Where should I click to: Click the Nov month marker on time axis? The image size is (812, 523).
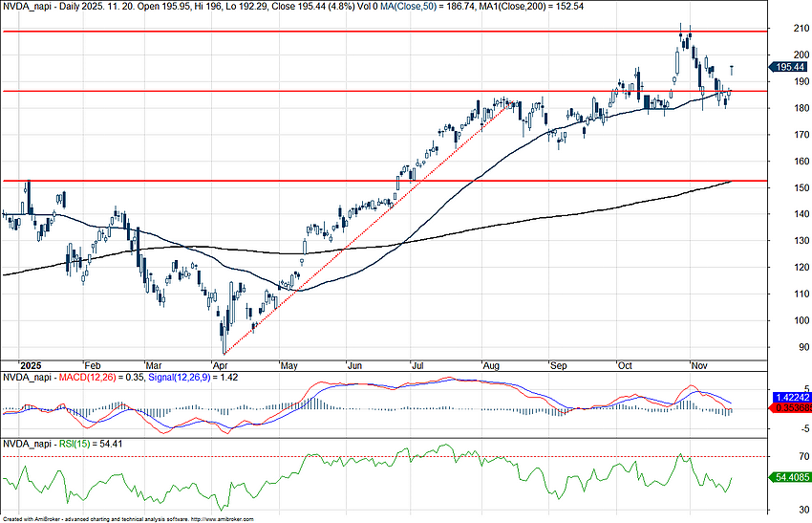coord(699,365)
